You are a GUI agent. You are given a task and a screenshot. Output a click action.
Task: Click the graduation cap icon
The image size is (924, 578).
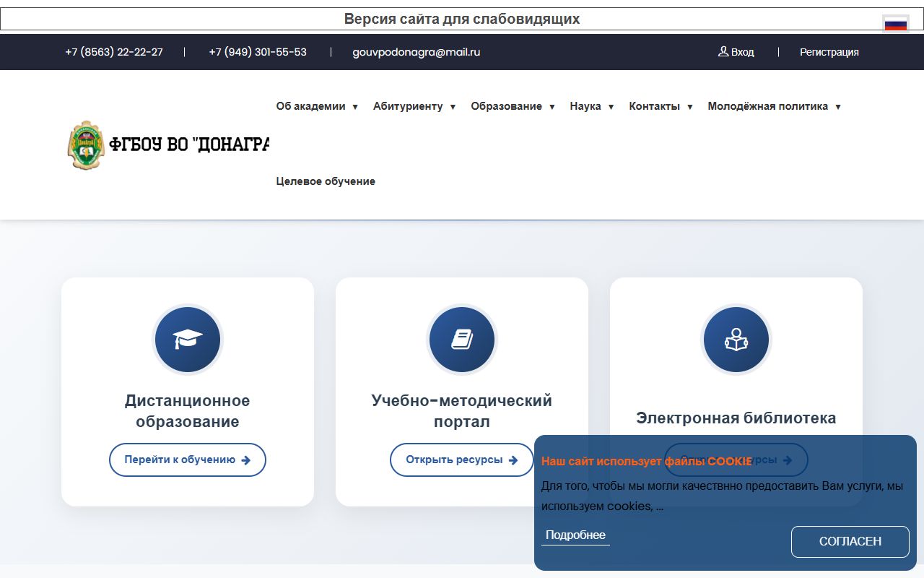[x=188, y=340]
